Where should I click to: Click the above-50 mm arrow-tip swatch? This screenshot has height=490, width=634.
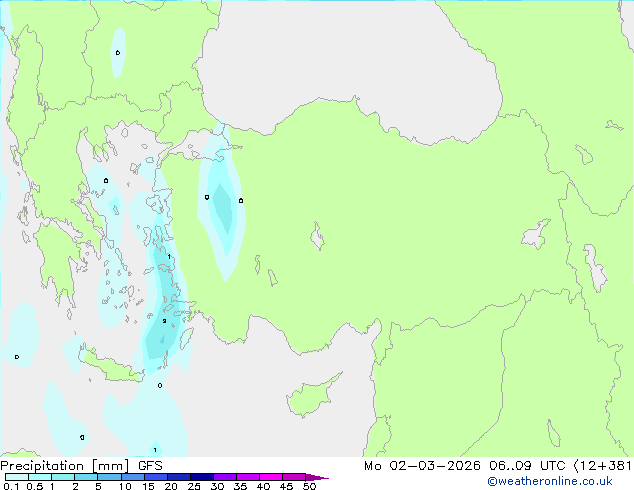[x=317, y=477]
